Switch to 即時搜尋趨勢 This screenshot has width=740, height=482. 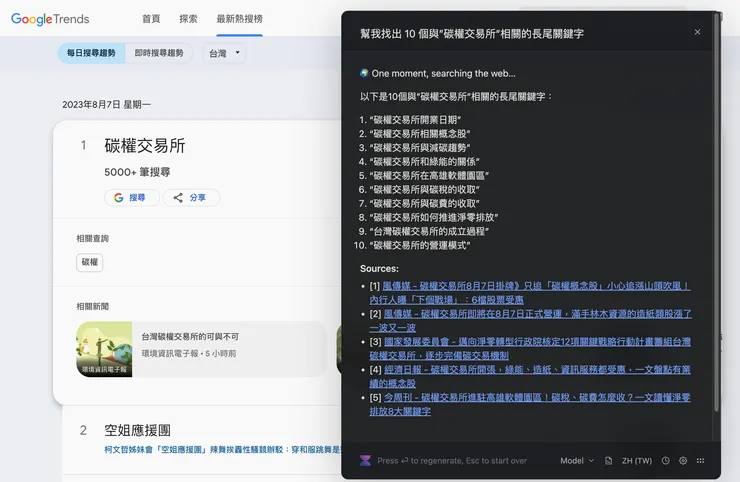tap(159, 53)
